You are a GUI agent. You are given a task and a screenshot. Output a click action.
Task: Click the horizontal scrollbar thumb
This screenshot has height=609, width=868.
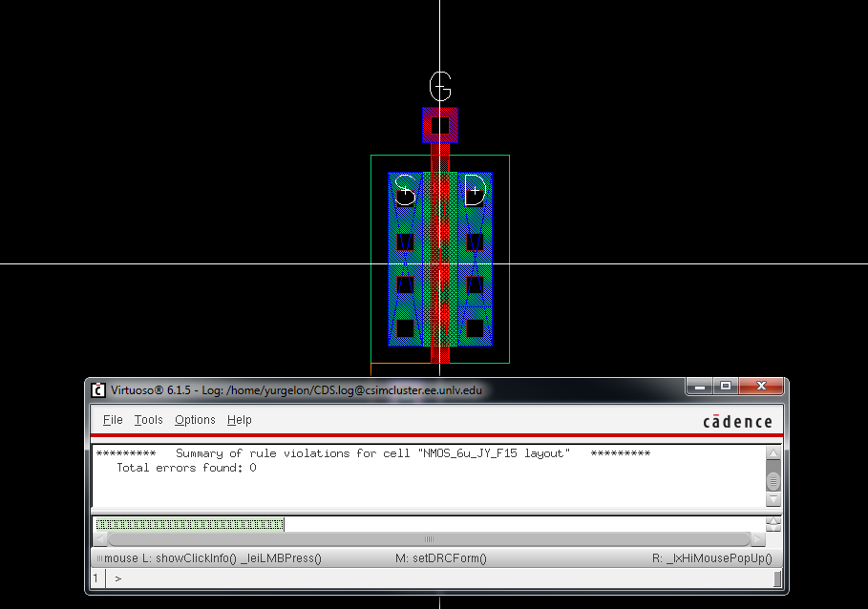pos(429,539)
